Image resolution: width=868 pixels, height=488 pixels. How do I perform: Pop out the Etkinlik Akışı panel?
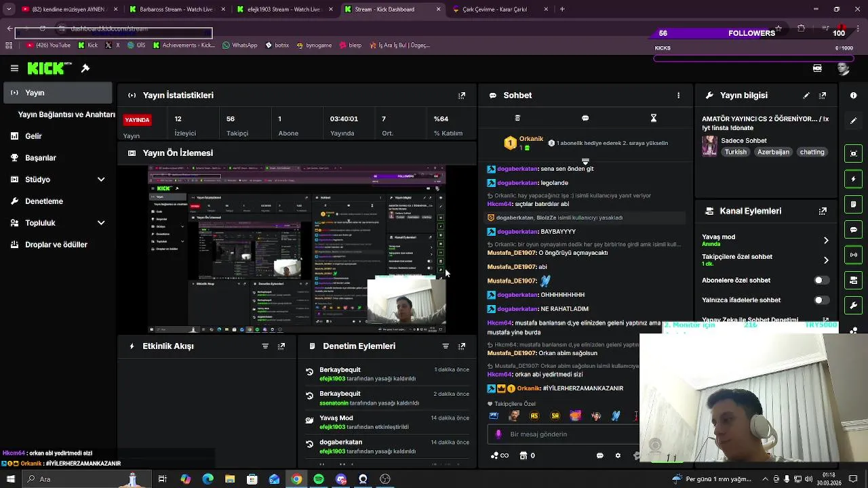(x=281, y=346)
